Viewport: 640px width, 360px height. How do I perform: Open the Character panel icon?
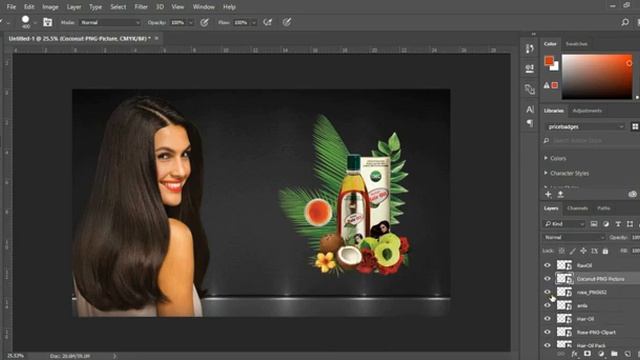(x=530, y=109)
